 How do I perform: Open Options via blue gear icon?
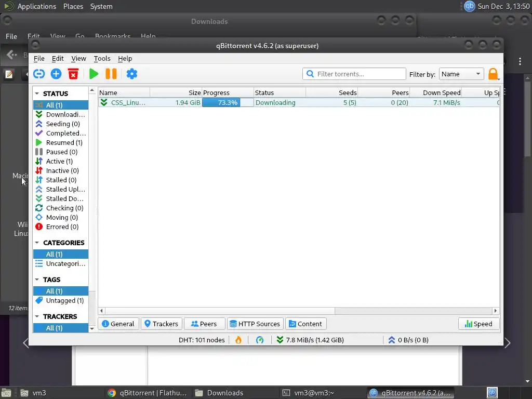131,74
